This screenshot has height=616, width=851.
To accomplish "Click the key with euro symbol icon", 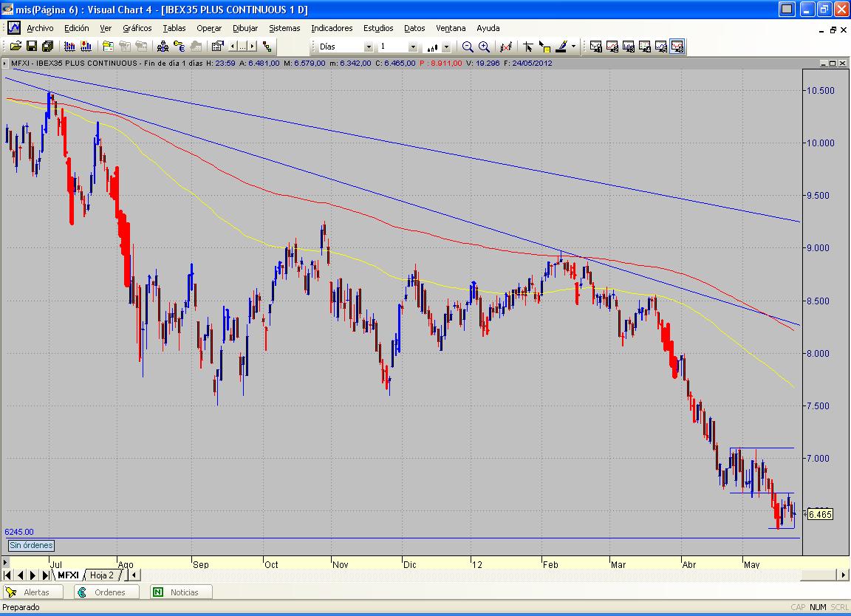I will tap(179, 47).
